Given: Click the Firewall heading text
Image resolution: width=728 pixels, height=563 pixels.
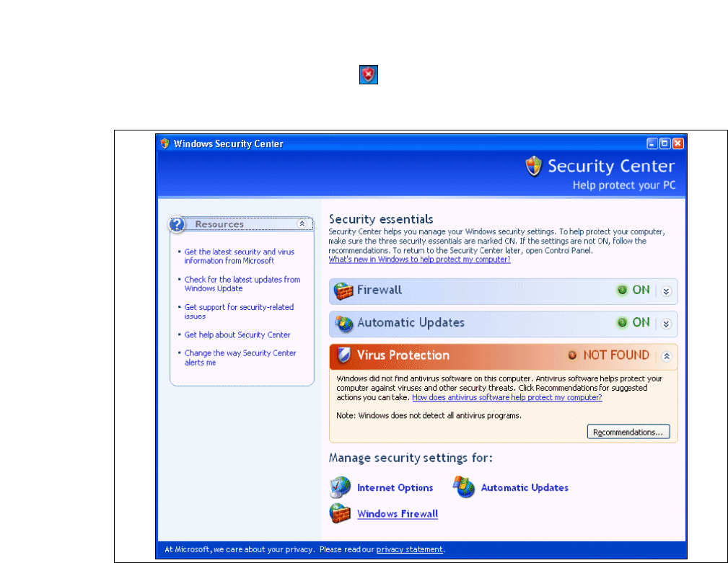Looking at the screenshot, I should click(380, 291).
